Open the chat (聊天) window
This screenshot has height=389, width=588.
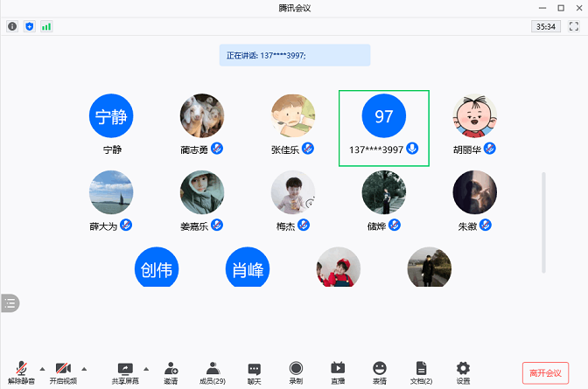coord(254,372)
